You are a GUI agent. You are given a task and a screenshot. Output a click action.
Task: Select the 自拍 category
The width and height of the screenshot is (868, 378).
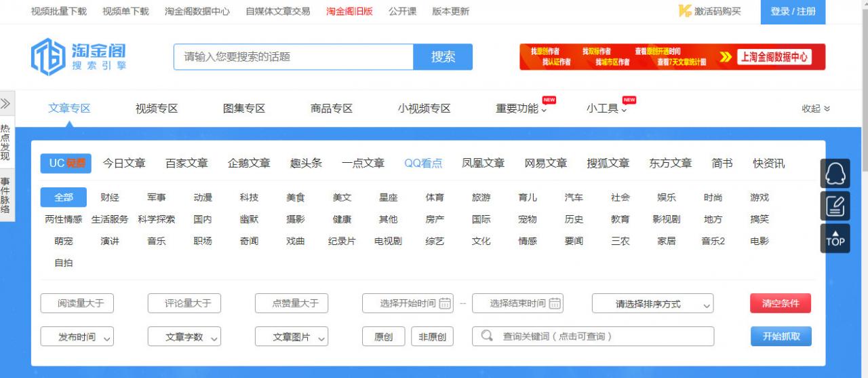pos(64,263)
